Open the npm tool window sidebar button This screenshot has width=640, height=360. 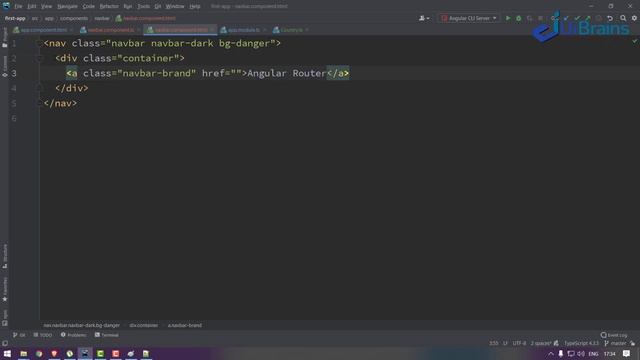click(5, 318)
